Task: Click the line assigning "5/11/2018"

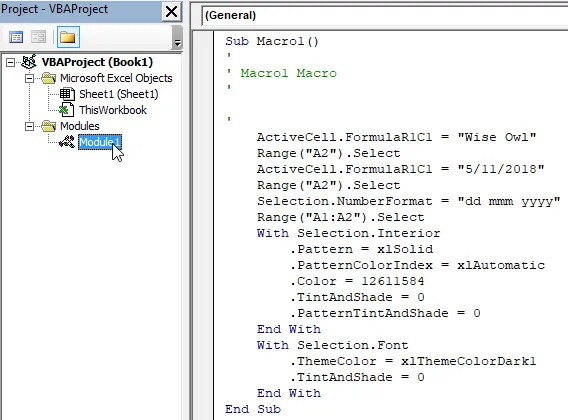Action: coord(401,169)
